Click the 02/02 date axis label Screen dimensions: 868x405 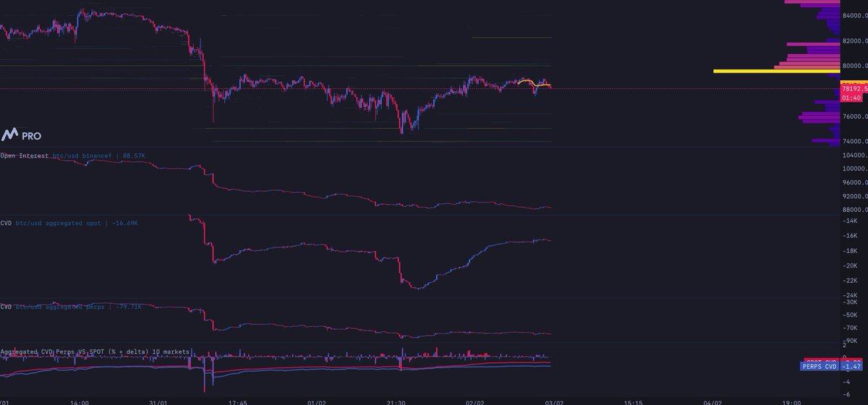pyautogui.click(x=475, y=401)
